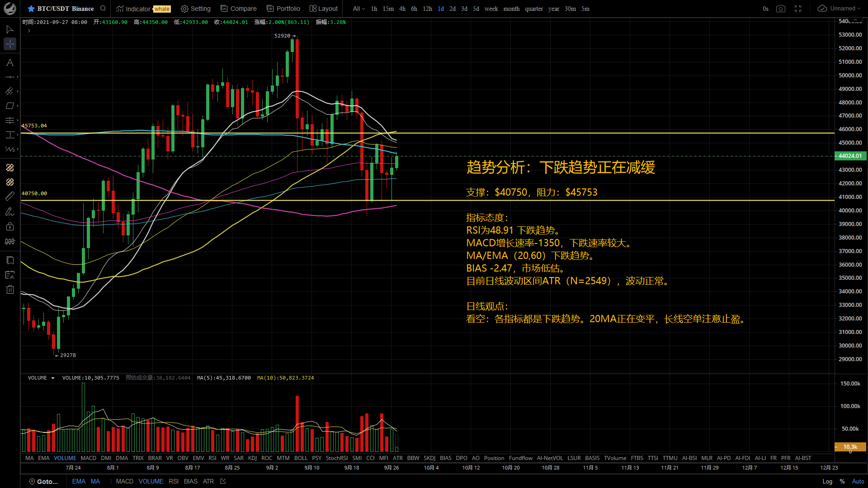Select the arrow cursor tool
The image size is (868, 488).
(x=9, y=30)
